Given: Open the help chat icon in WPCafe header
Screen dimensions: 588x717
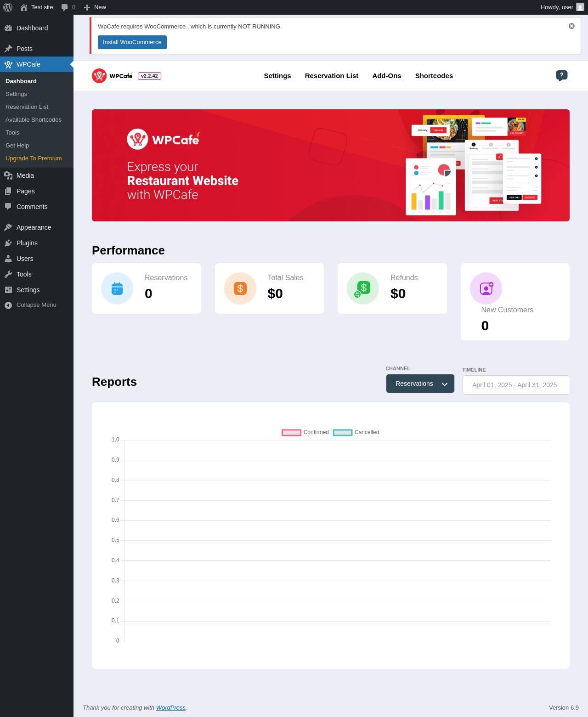Looking at the screenshot, I should [562, 76].
